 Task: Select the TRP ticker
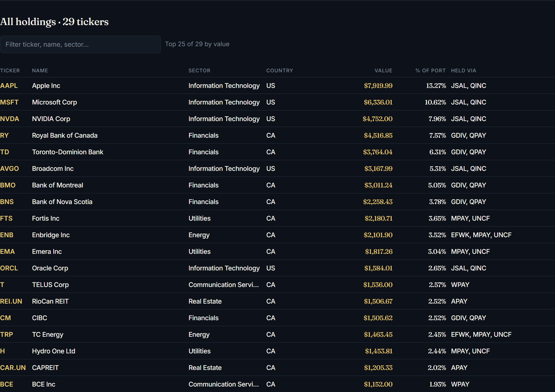(7, 335)
